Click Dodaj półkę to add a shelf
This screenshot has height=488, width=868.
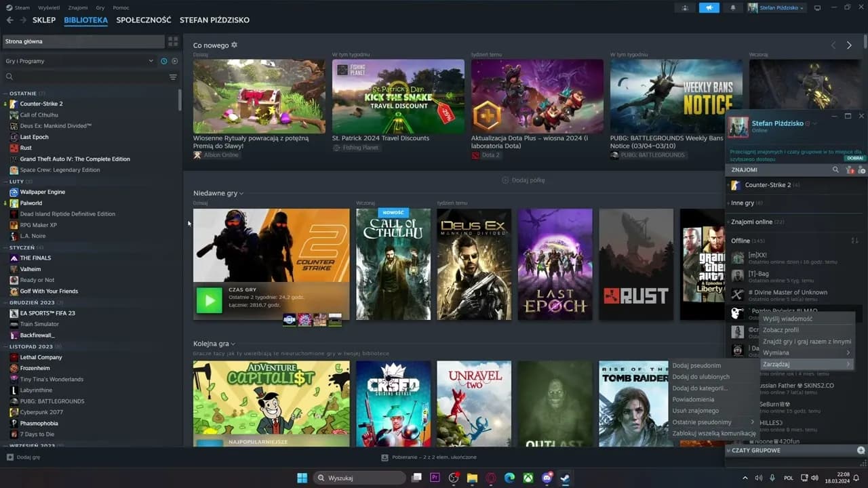click(522, 180)
